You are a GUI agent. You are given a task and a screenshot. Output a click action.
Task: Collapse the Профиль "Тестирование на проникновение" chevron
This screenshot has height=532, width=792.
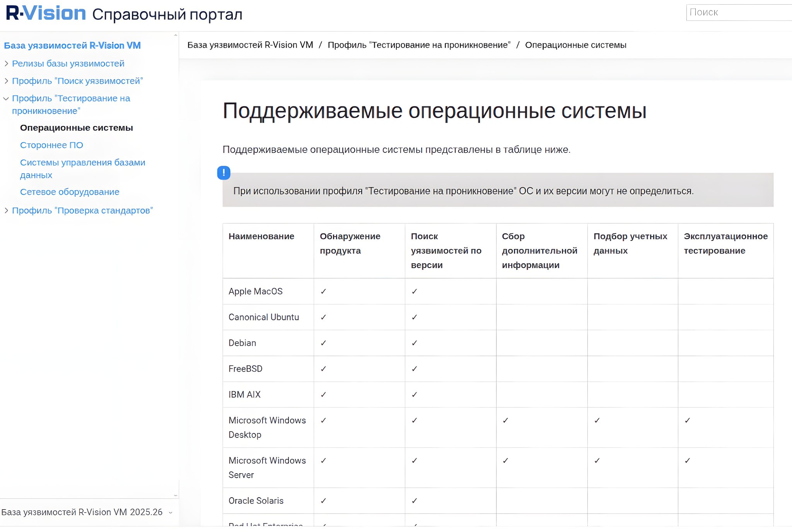tap(6, 99)
